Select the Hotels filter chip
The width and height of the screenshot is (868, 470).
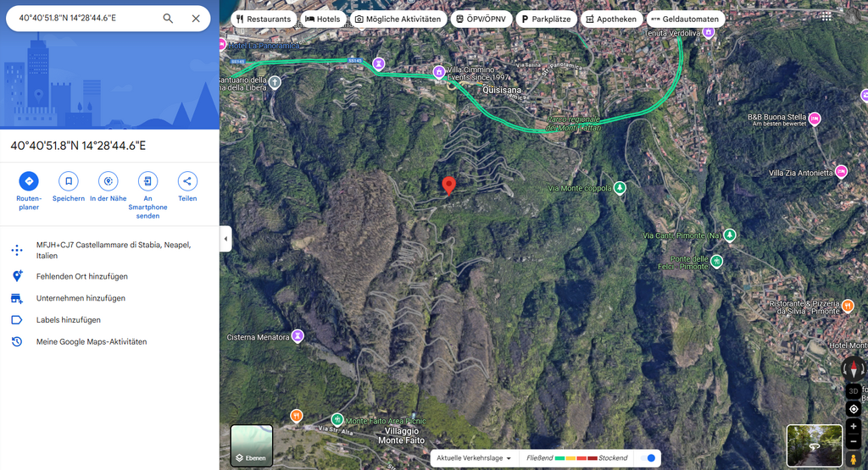pyautogui.click(x=323, y=19)
